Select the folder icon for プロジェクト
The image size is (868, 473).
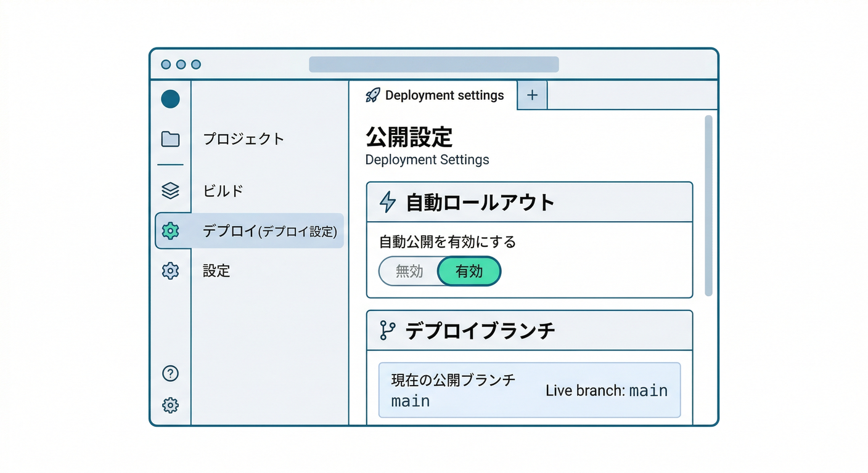(x=170, y=139)
